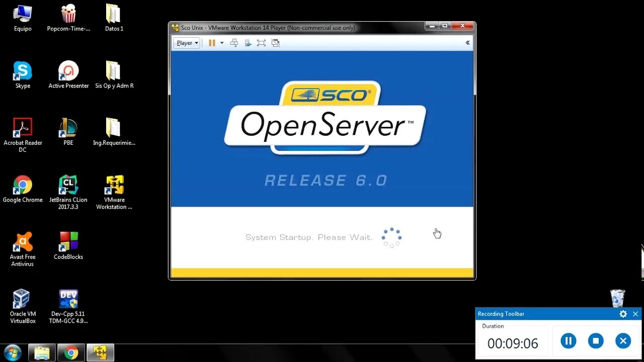This screenshot has width=644, height=362.
Task: Open File Explorer from the taskbar
Action: (x=42, y=353)
